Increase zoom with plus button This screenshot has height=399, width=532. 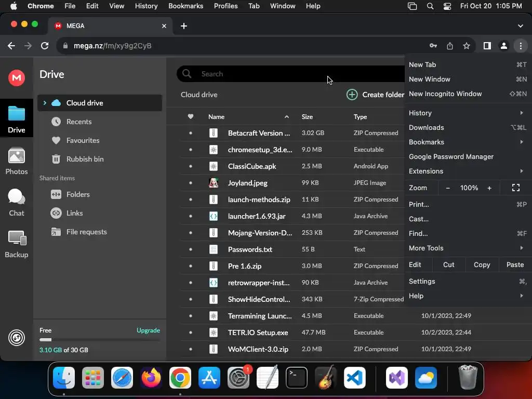[x=489, y=188]
